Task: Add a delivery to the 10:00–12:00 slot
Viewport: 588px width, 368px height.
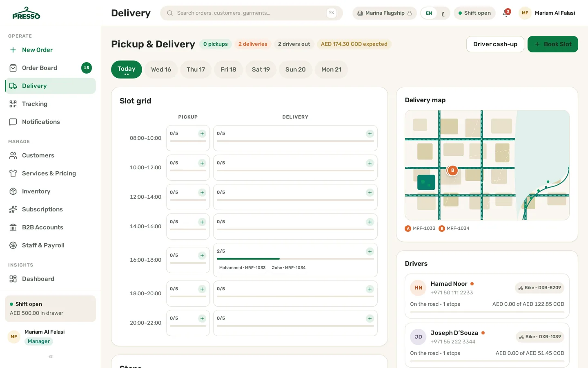Action: 370,163
